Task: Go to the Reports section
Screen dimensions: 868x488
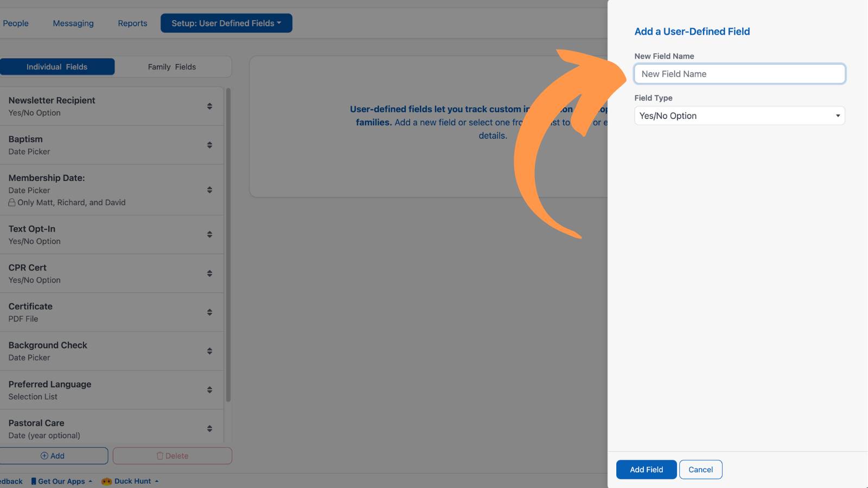Action: coord(132,23)
